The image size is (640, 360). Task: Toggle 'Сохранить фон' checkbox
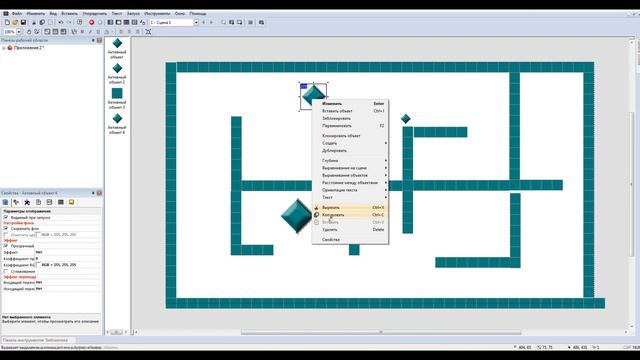point(6,229)
